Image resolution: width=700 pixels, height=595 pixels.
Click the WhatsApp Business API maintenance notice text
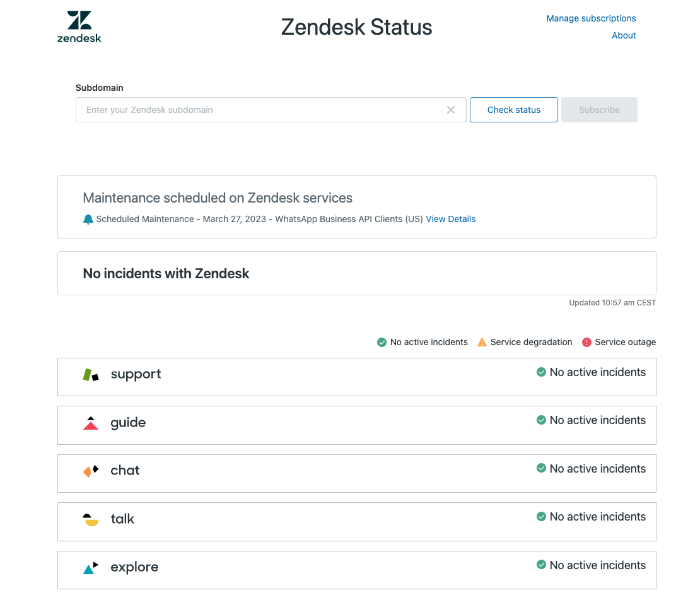[x=259, y=219]
